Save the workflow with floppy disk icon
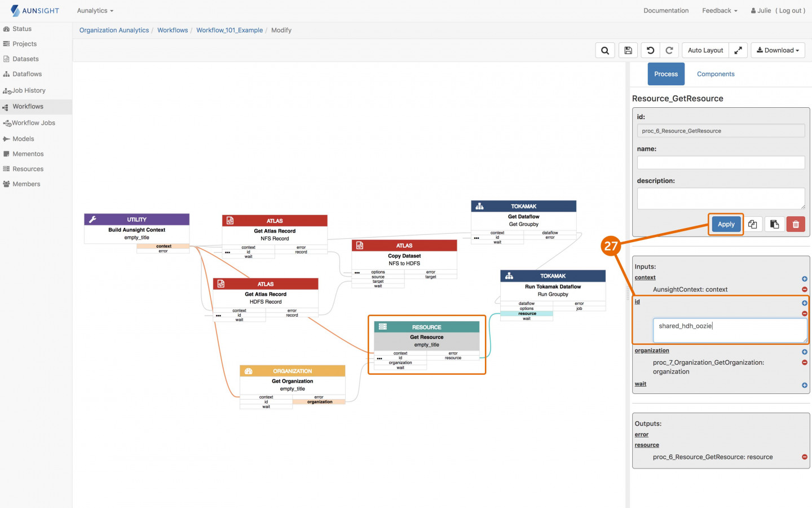This screenshot has height=508, width=812. pos(628,51)
